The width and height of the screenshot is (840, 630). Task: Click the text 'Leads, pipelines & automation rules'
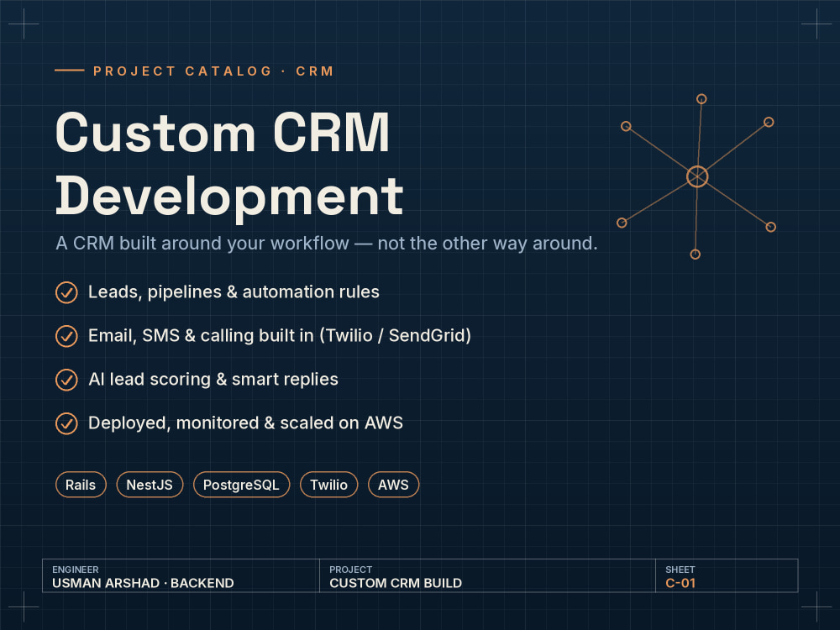(234, 292)
